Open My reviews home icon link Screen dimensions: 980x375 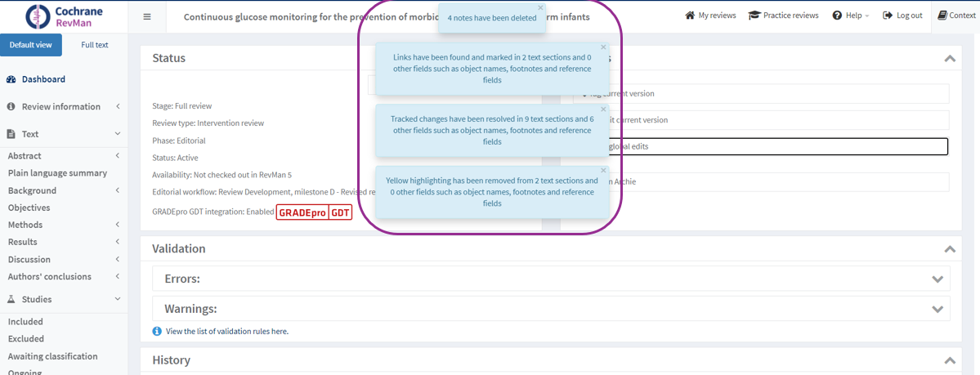coord(690,16)
